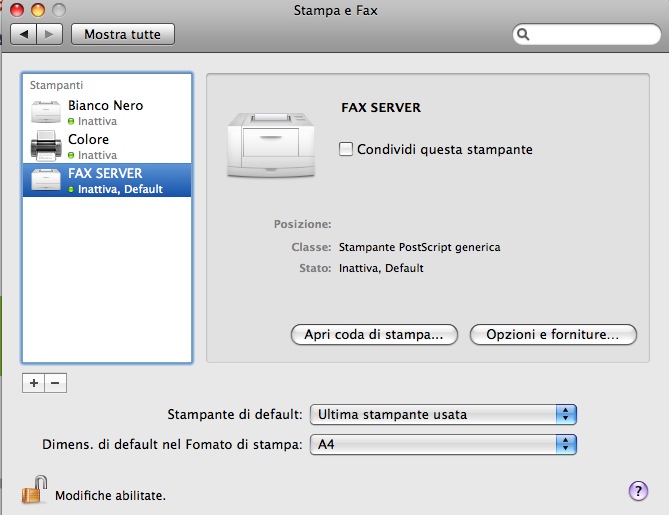This screenshot has width=669, height=515.
Task: Open help with the question mark icon
Action: [638, 491]
